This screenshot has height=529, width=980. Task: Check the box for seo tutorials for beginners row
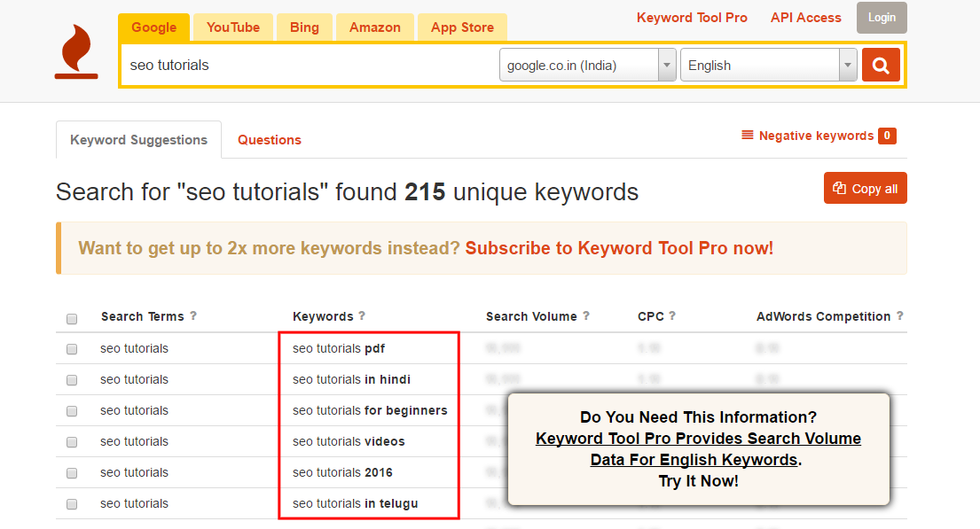[x=72, y=411]
